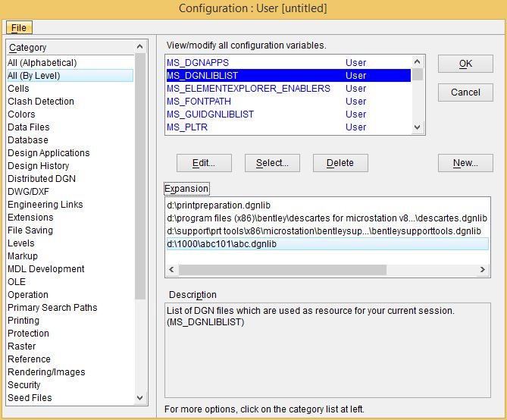Click descartes.dgnlib expansion entry

click(x=327, y=218)
